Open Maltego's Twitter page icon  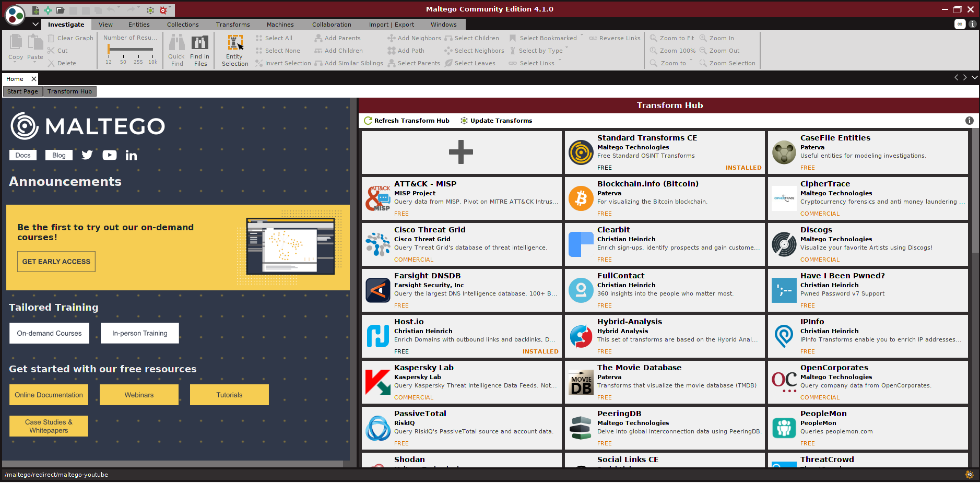87,155
